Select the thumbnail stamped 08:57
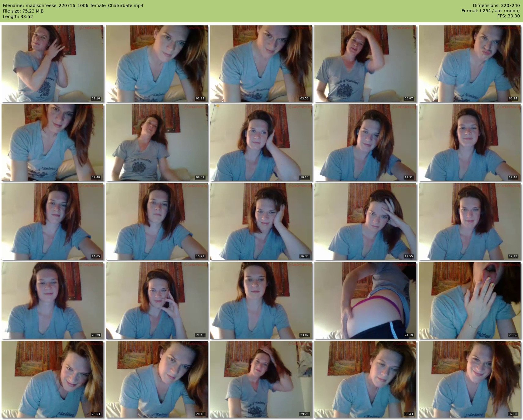 (157, 143)
